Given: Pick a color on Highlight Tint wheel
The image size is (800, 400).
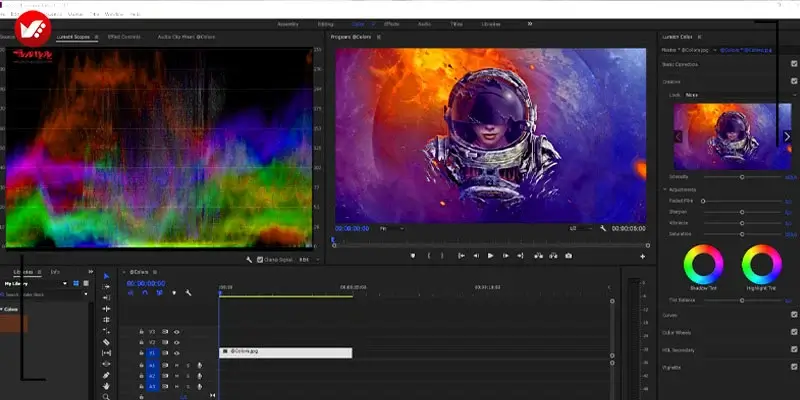Looking at the screenshot, I should click(762, 264).
